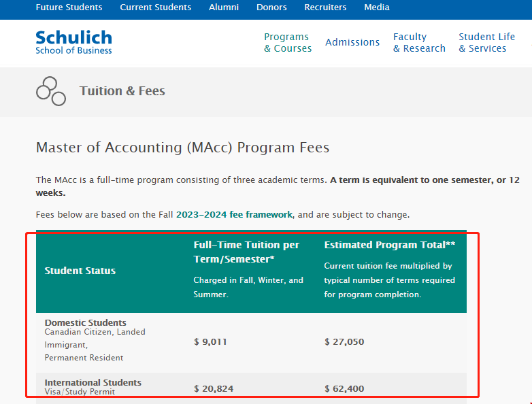The image size is (532, 404).
Task: Click the Master of Accounting Program Fees heading
Action: [182, 148]
